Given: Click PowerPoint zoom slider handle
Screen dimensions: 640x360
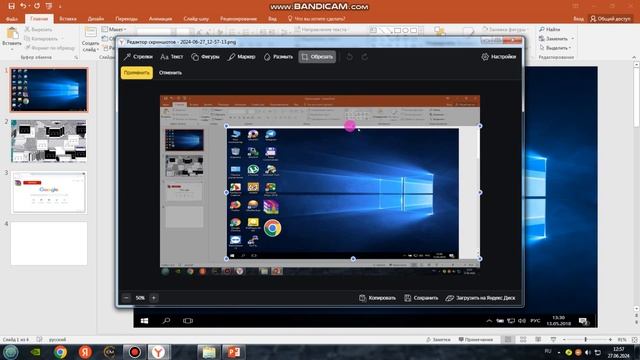Looking at the screenshot, I should (x=586, y=340).
